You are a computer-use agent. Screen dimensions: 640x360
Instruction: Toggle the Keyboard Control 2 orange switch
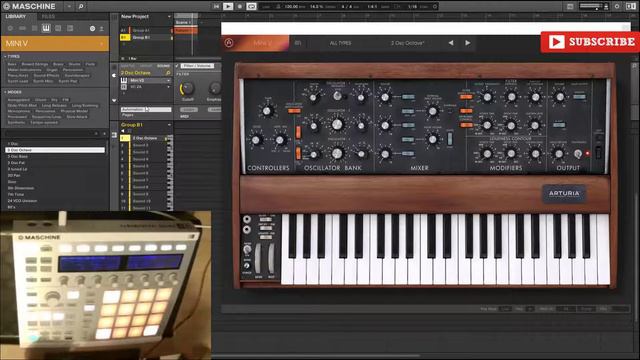[466, 125]
